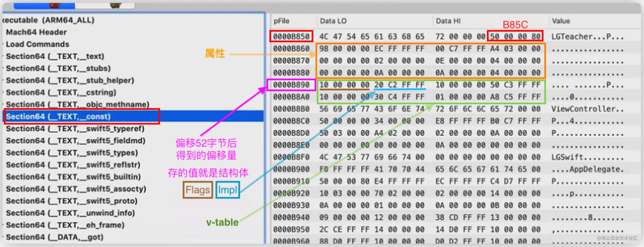
Task: Expand the Section64 (__TEXT,__text) disclosure triangle
Action: (x=3, y=56)
